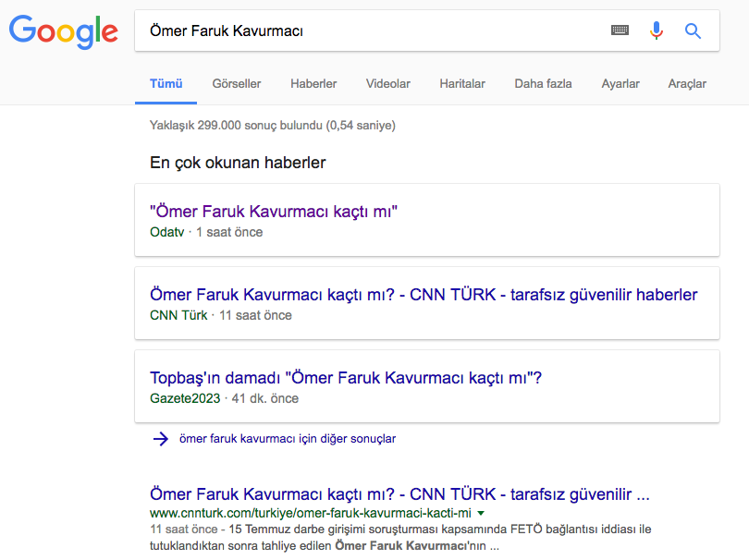
Task: Open the cnnturk.com organic result title
Action: (x=399, y=493)
